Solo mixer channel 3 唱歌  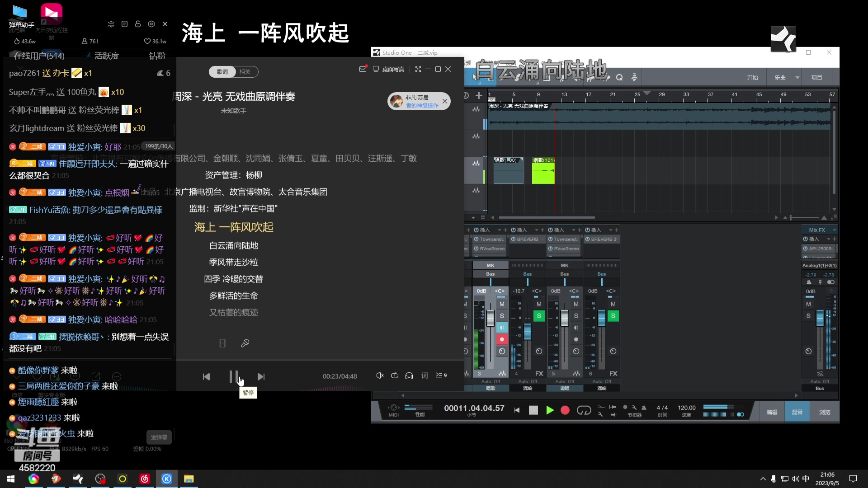(502, 316)
